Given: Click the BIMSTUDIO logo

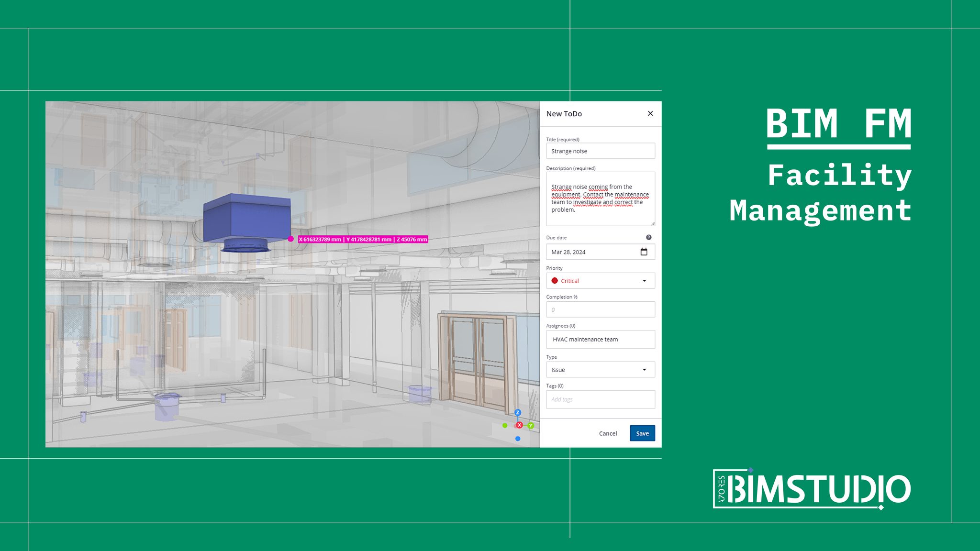Looking at the screenshot, I should 812,489.
